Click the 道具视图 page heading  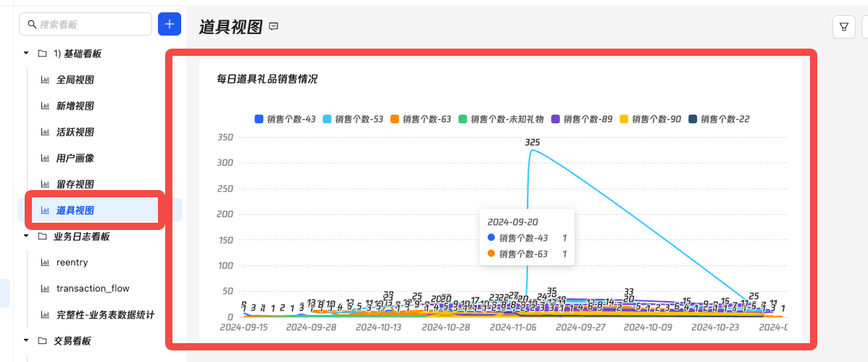coord(230,26)
